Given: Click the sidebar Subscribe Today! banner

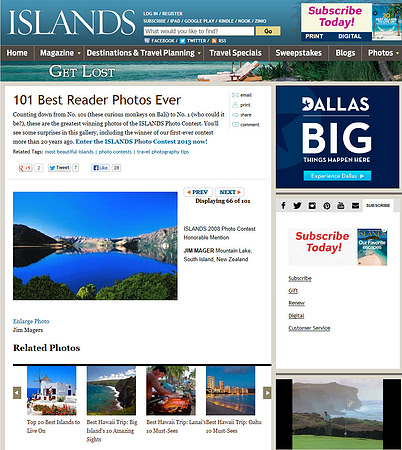Looking at the screenshot, I should [338, 247].
